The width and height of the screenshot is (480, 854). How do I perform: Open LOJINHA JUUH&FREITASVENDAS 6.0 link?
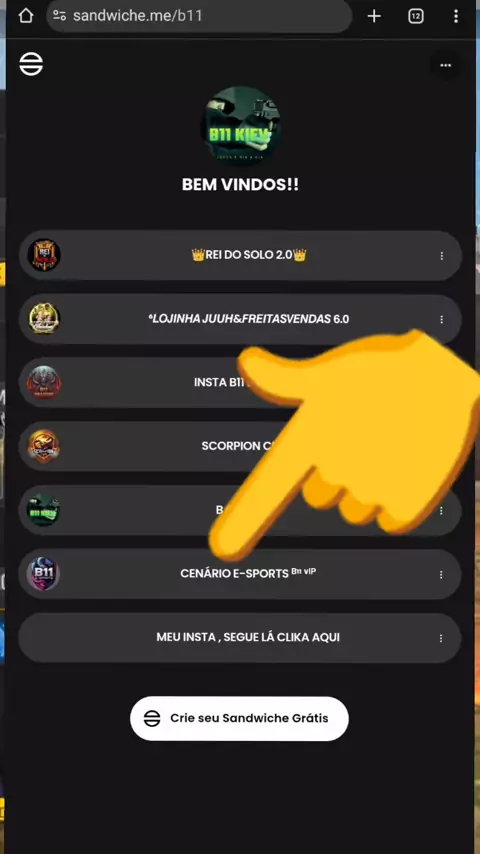[240, 319]
